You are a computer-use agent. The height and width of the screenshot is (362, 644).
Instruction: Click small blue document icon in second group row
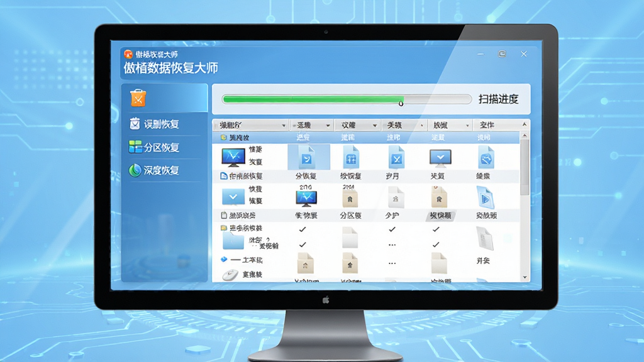point(224,176)
